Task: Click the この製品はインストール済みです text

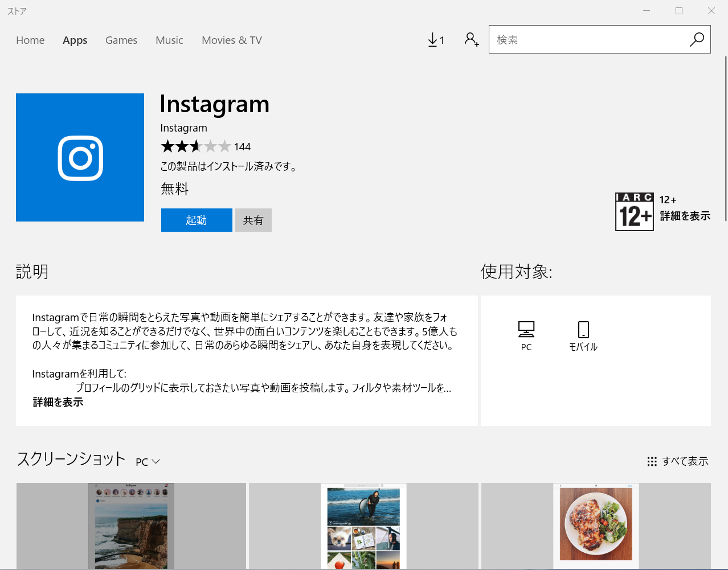Action: (x=228, y=166)
